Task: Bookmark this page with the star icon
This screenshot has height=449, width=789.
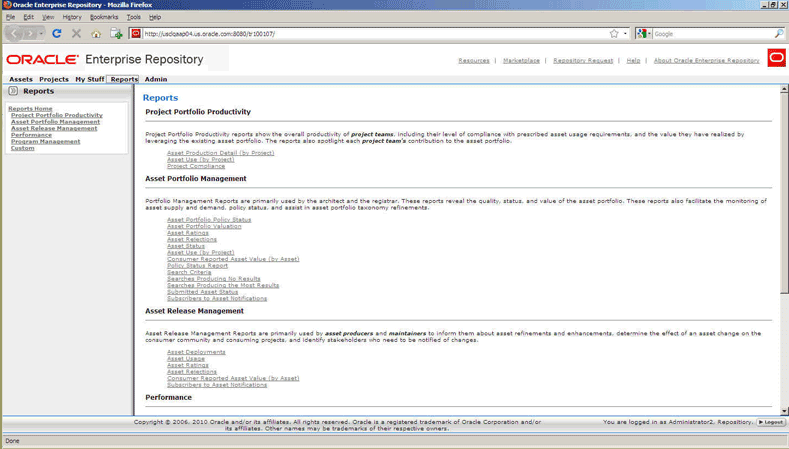Action: pos(614,34)
